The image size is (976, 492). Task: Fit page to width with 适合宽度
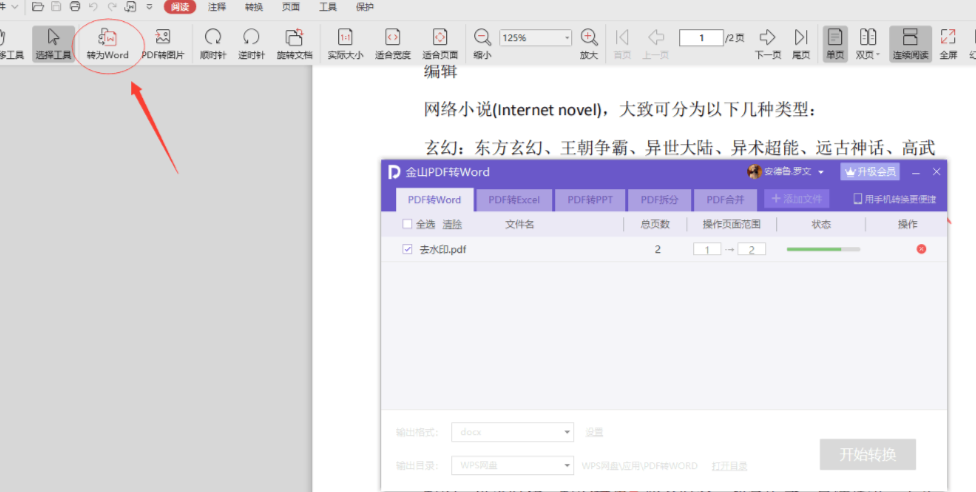[393, 44]
